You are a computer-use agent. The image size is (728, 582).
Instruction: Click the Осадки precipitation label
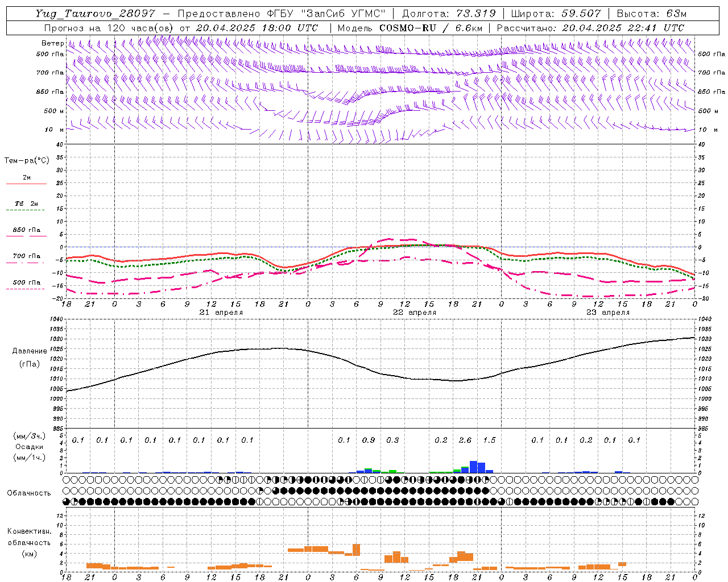click(30, 447)
